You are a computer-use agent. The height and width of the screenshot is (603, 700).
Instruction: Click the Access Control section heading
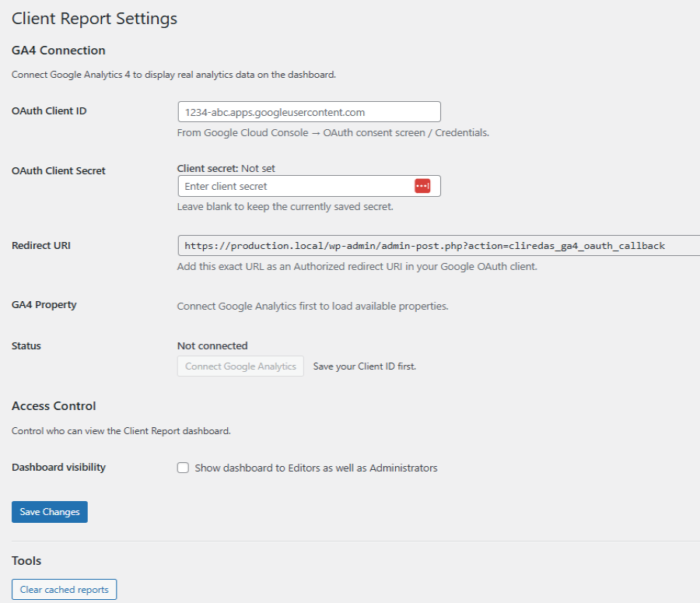[x=52, y=405]
